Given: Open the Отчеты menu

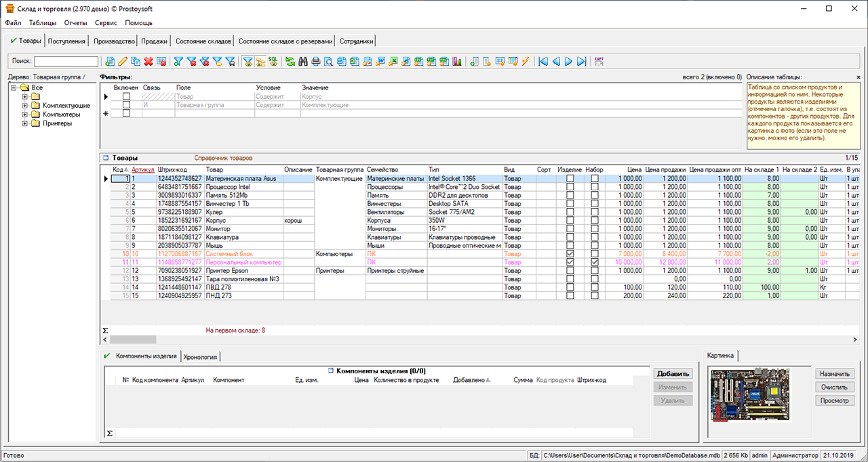Looking at the screenshot, I should [75, 23].
